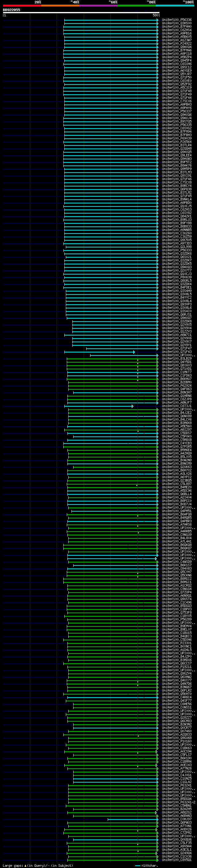Click the query end position 580
Viewport: 197px width, 868px height.
155,15
